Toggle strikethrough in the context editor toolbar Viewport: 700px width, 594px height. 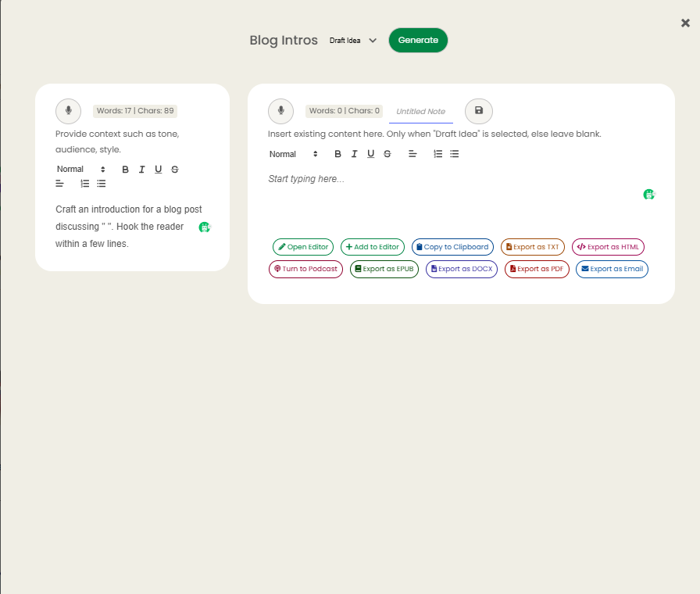[x=174, y=170]
